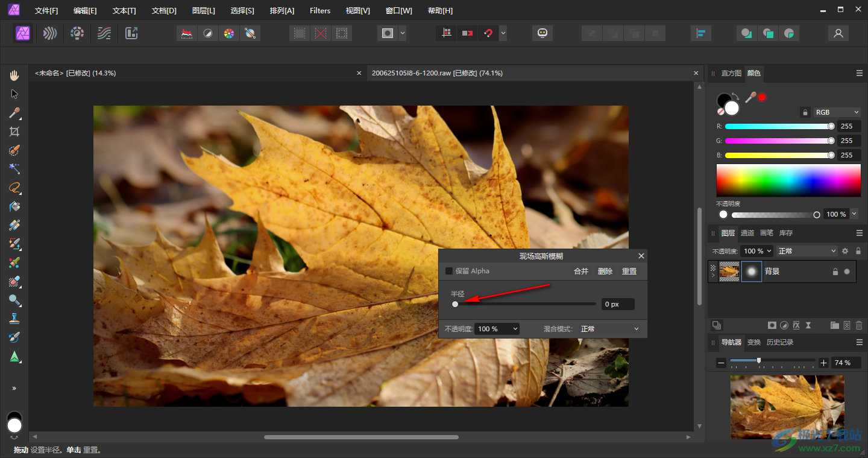Delete layer with trash icon
Image resolution: width=868 pixels, height=458 pixels.
(859, 325)
